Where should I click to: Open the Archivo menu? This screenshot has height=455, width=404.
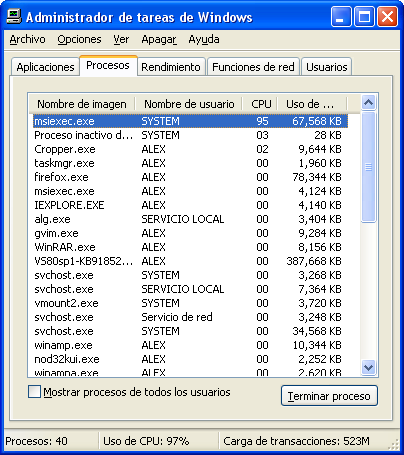click(x=27, y=39)
